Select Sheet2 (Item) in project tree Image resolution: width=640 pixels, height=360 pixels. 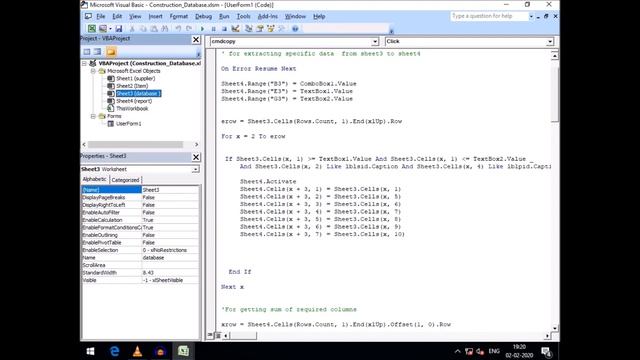(132, 86)
